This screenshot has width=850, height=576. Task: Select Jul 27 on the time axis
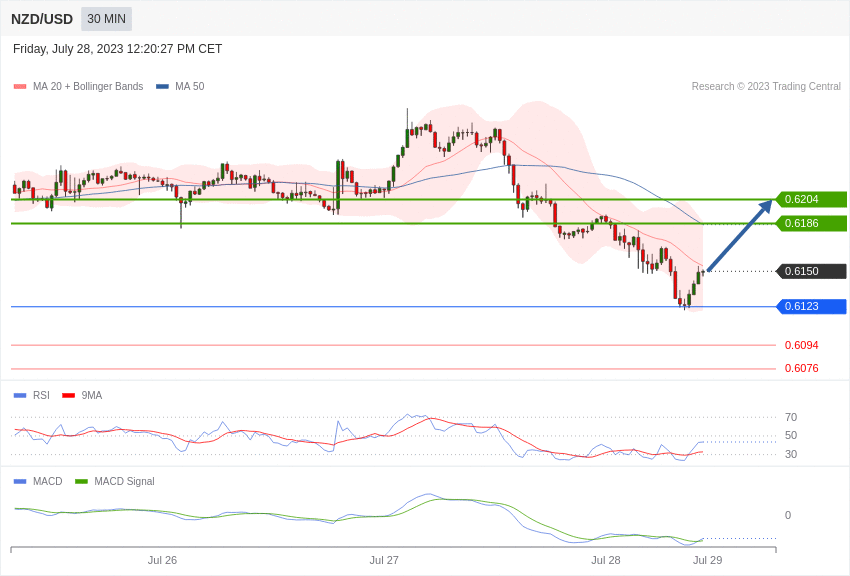click(x=384, y=560)
